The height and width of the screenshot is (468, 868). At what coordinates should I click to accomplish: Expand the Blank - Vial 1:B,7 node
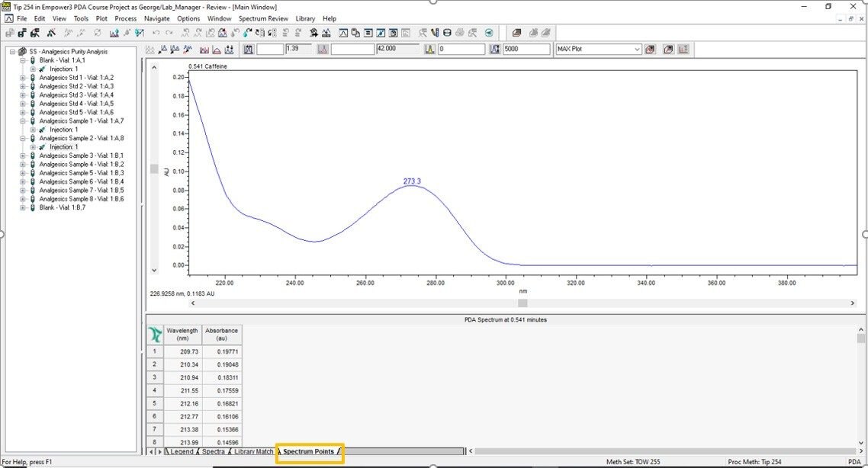[23, 208]
